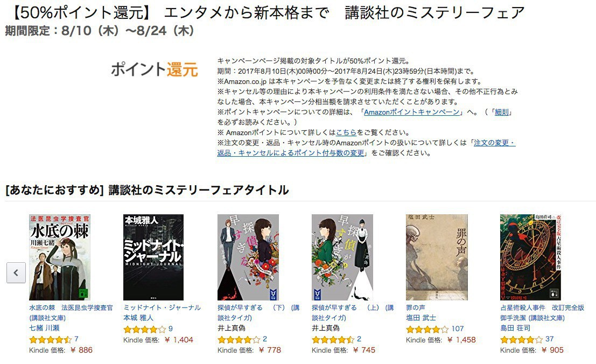This screenshot has width=596, height=364.
Task: Click the こちら link about Amazon points
Action: click(346, 132)
